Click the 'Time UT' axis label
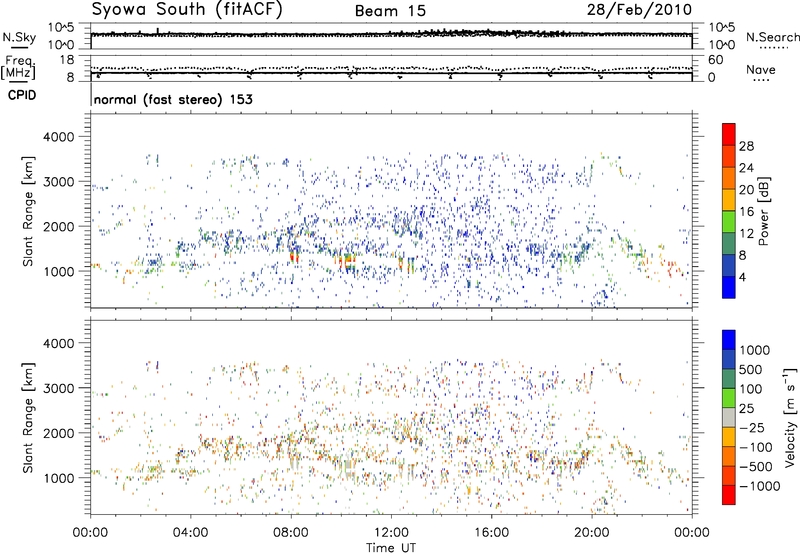800x554 pixels. 391,548
